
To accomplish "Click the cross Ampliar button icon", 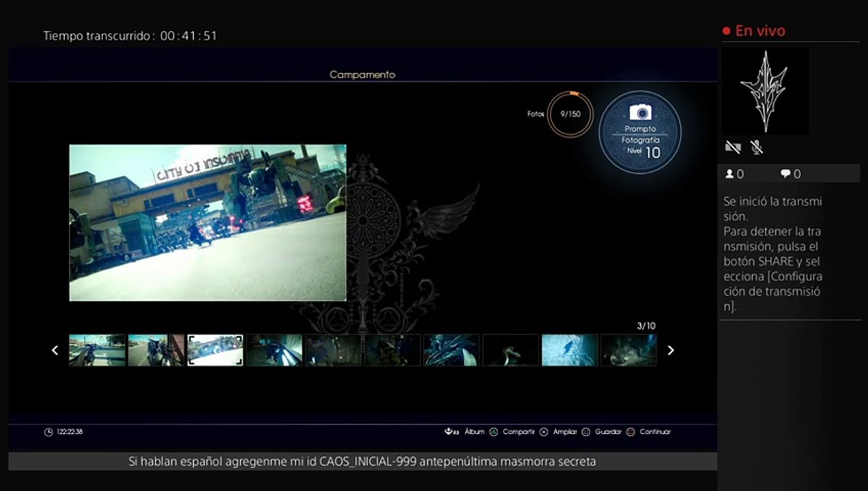I will (544, 432).
